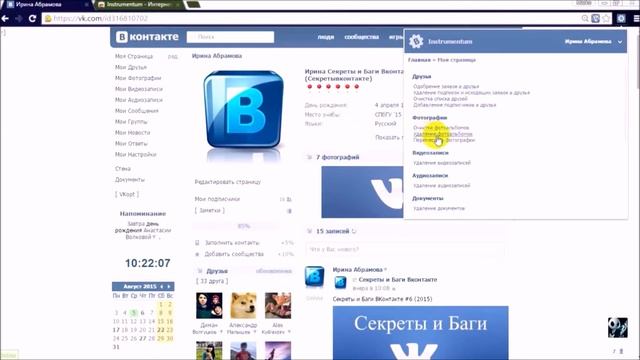Click the address bar URL vk.com/id316810702

pyautogui.click(x=101, y=18)
